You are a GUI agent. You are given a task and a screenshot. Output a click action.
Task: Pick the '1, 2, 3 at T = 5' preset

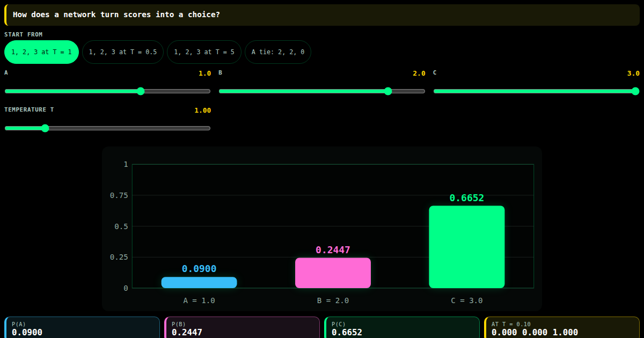[204, 52]
